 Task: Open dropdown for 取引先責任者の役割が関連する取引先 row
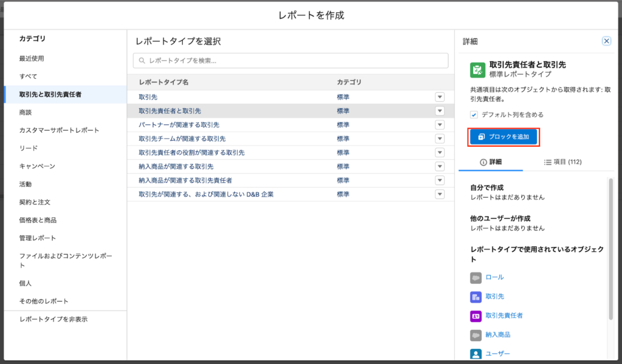pyautogui.click(x=440, y=152)
